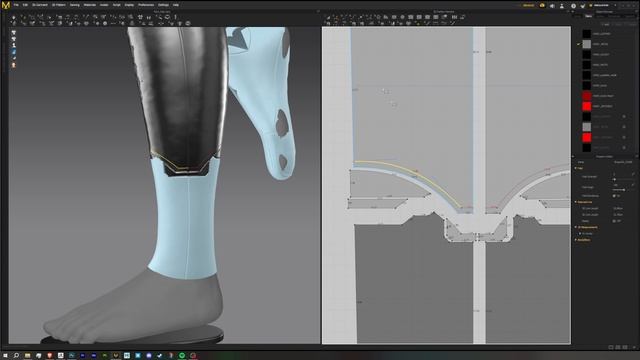Click the topmost garment display icon in 3D sidebar

pyautogui.click(x=13, y=32)
